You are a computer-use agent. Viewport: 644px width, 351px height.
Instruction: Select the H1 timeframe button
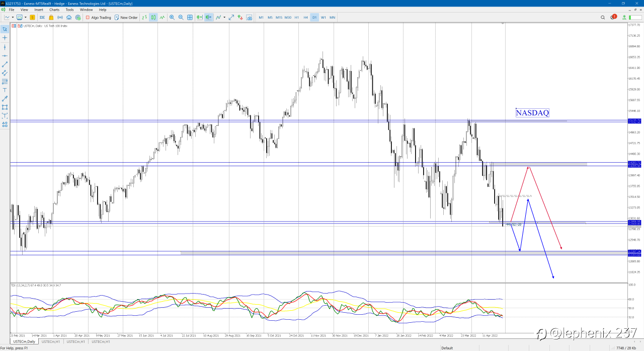tap(296, 17)
